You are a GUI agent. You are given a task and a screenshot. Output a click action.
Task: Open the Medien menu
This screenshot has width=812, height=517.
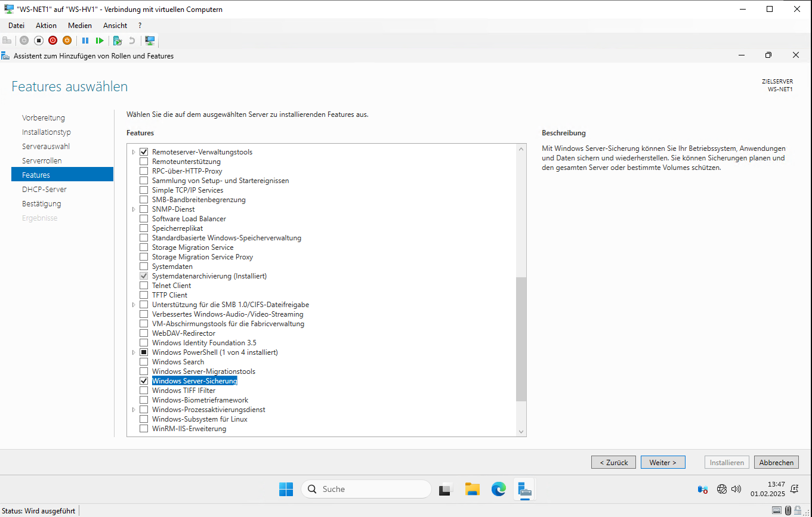point(80,26)
